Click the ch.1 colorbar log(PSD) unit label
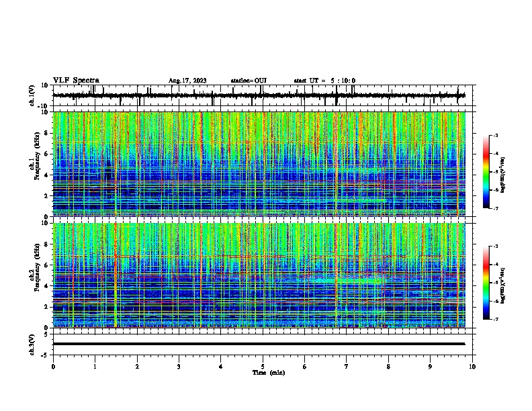Screen dimensions: 532x411 [502, 175]
